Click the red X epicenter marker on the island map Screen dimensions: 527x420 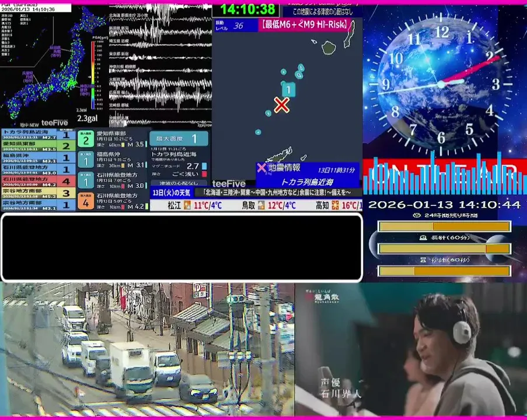tap(281, 105)
